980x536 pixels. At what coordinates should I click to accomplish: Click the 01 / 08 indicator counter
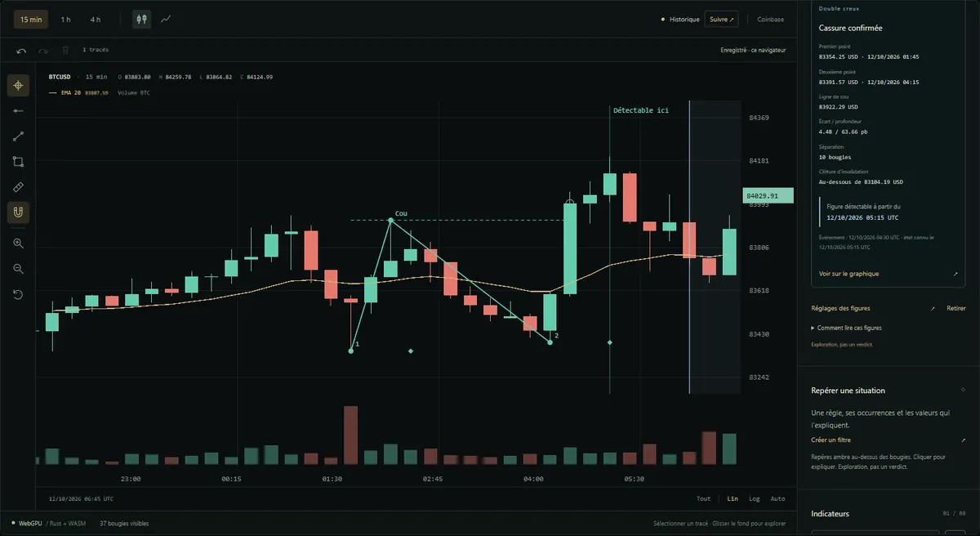click(954, 514)
